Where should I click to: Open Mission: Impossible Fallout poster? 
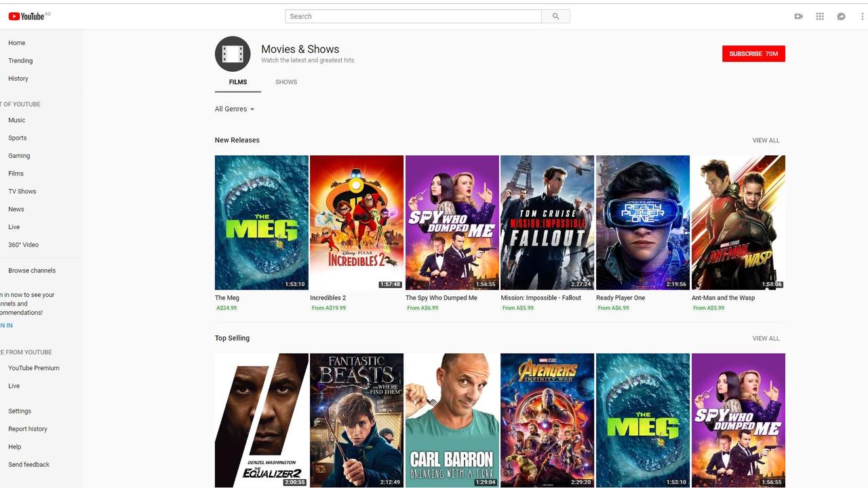click(x=547, y=222)
